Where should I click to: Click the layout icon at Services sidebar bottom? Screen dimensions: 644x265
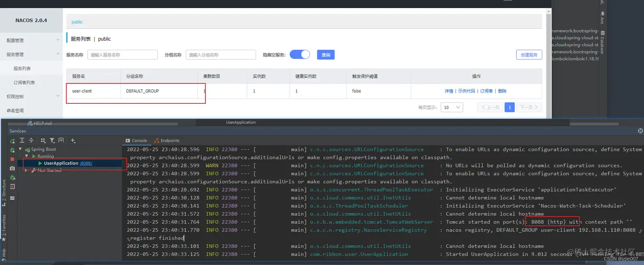tap(12, 198)
